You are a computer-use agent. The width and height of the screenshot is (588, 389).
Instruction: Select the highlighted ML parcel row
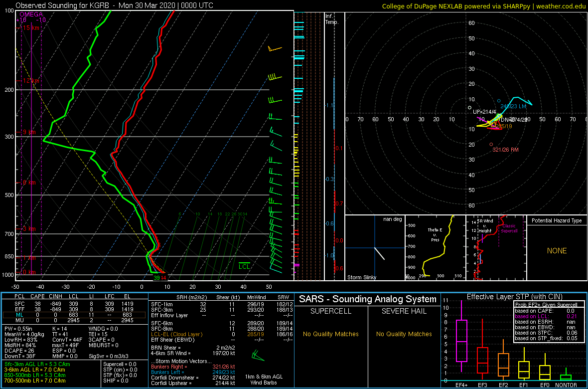point(75,315)
